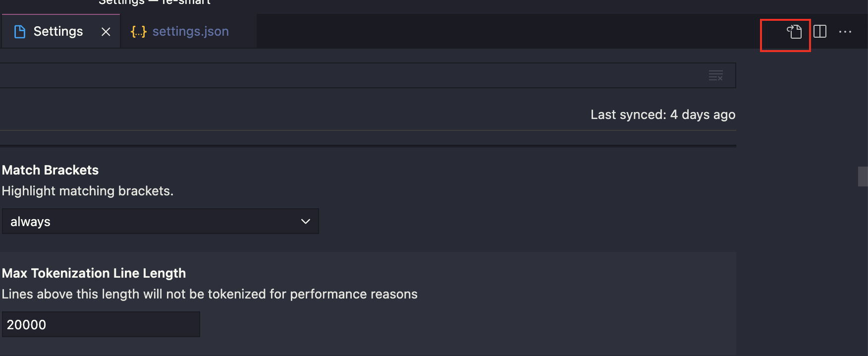Split the editor to the right
This screenshot has width=868, height=356.
(820, 32)
